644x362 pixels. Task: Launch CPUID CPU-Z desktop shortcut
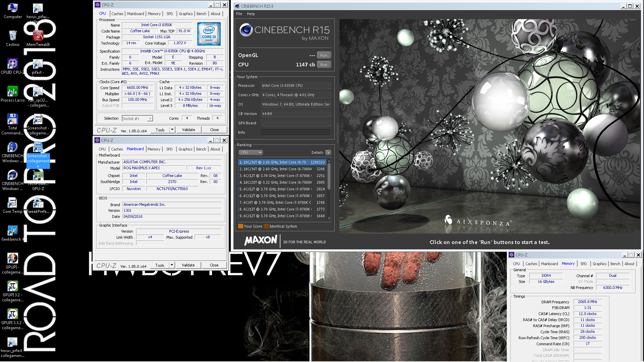coord(12,66)
